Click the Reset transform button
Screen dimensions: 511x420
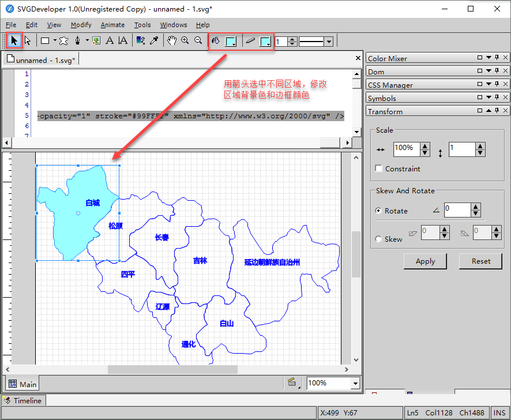[x=480, y=261]
